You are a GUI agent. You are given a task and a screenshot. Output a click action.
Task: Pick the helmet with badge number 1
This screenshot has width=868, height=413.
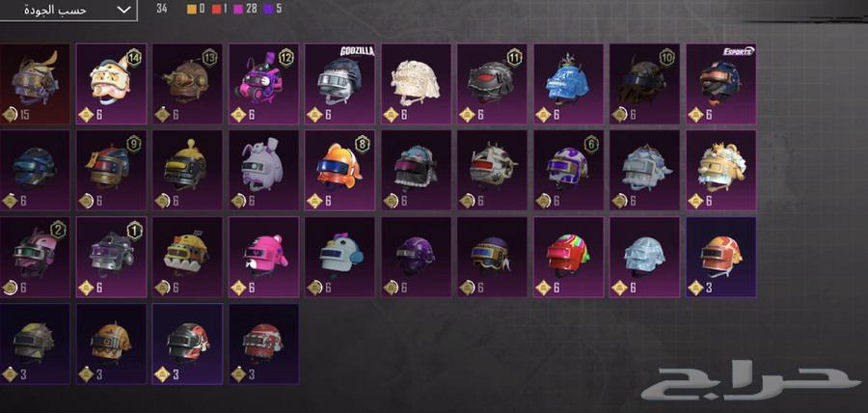(x=111, y=257)
